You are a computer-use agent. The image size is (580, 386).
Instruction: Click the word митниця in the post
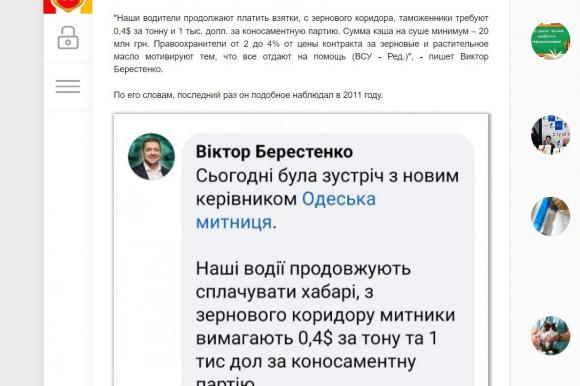click(234, 223)
